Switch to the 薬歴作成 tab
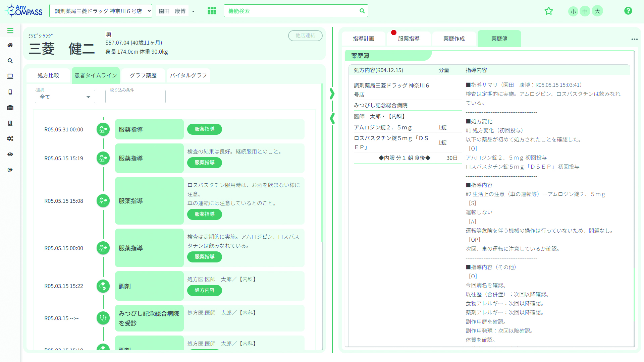 point(454,39)
